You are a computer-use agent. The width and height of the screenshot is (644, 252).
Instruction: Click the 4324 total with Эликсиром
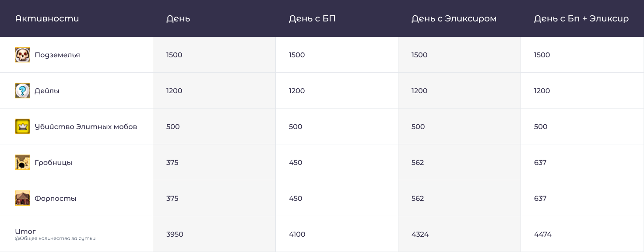click(x=420, y=234)
